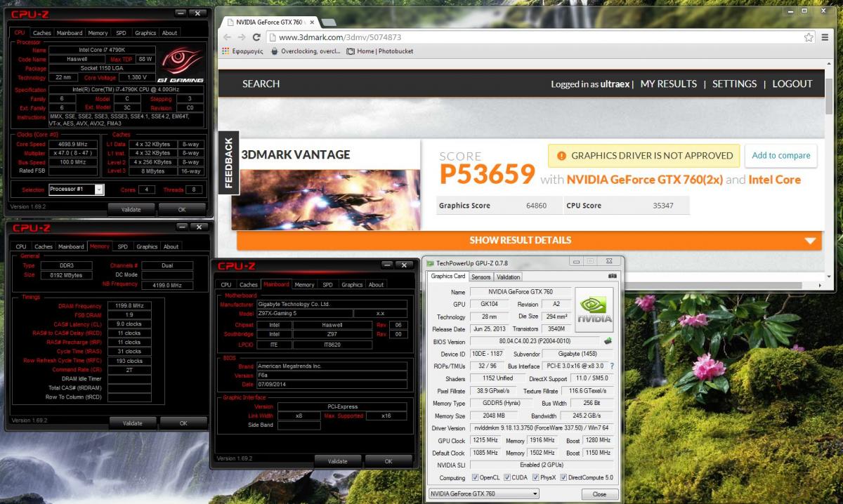The height and width of the screenshot is (504, 843).
Task: Save BIOS using the chip icon in GPU-Z
Action: click(608, 341)
